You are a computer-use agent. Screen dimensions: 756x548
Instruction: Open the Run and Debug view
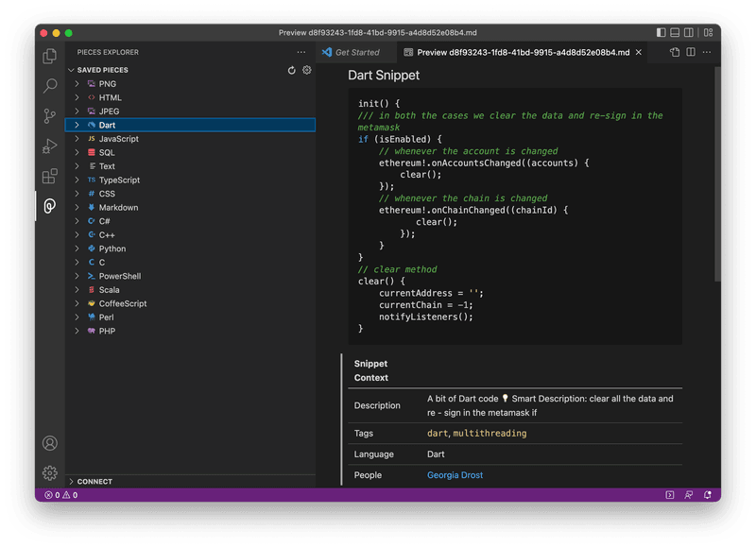coord(49,145)
